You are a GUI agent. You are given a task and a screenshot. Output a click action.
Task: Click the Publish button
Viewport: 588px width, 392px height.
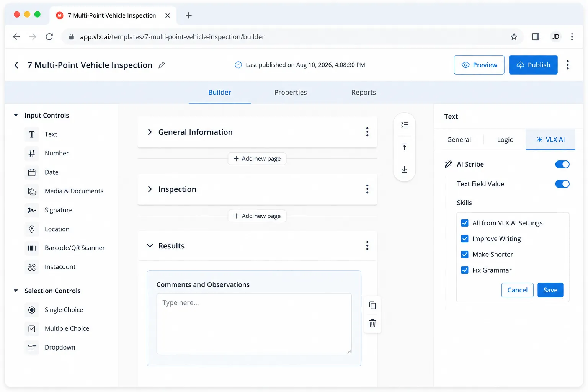(x=533, y=65)
